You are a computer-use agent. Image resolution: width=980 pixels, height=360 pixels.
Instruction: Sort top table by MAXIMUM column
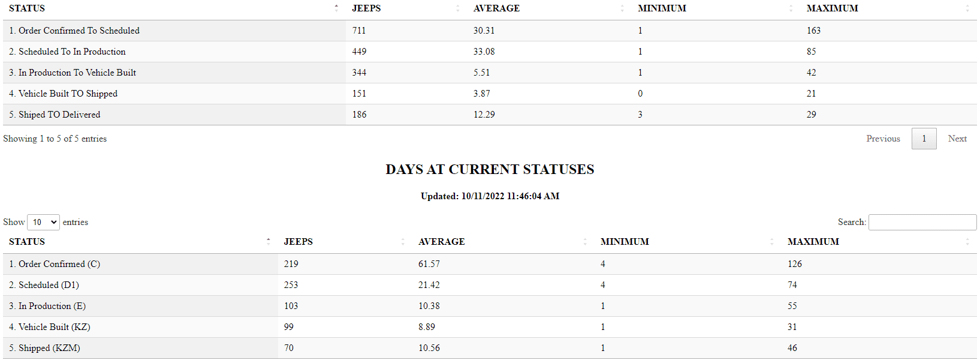coord(888,8)
